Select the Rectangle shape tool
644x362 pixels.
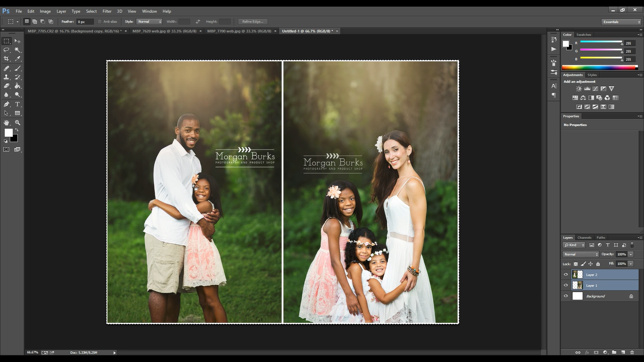17,113
